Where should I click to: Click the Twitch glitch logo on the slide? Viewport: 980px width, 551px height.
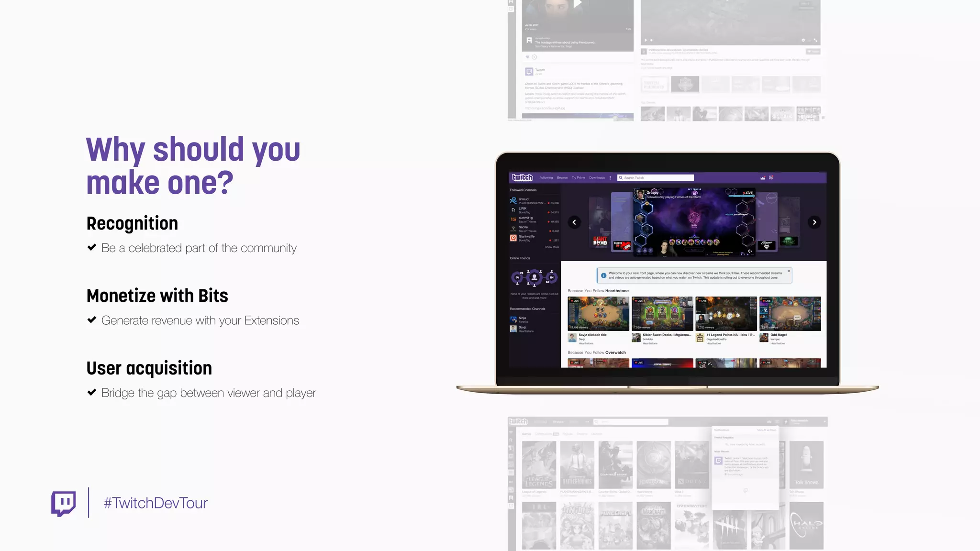[x=64, y=503]
